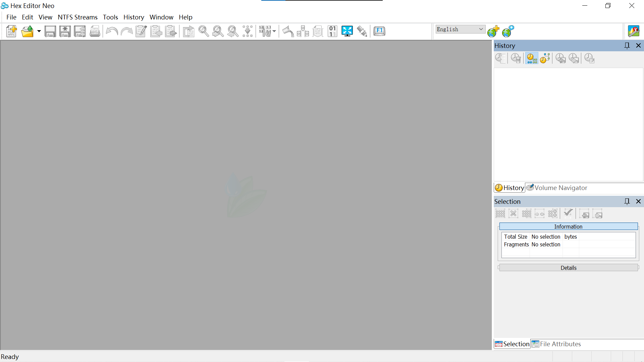The image size is (644, 362).
Task: Click the History panel pin/float icon
Action: [627, 46]
